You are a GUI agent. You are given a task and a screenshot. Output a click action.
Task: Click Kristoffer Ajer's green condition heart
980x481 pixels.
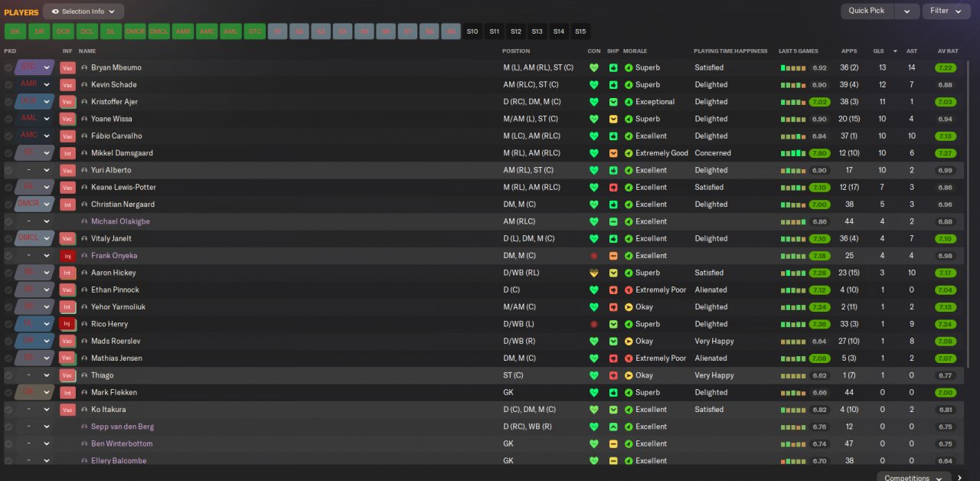tap(593, 102)
